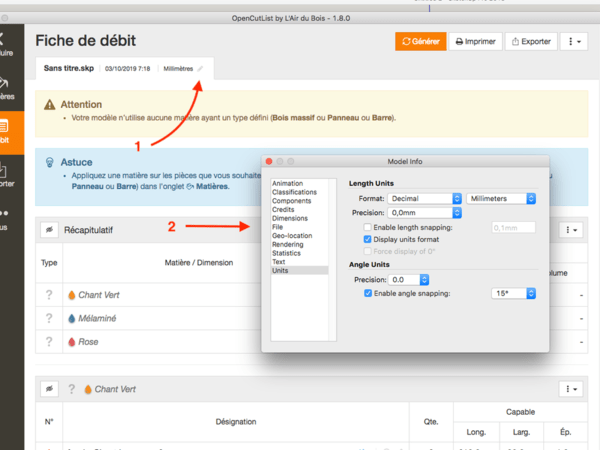Select Statistics in Model Info list
600x450 pixels.
(x=286, y=253)
